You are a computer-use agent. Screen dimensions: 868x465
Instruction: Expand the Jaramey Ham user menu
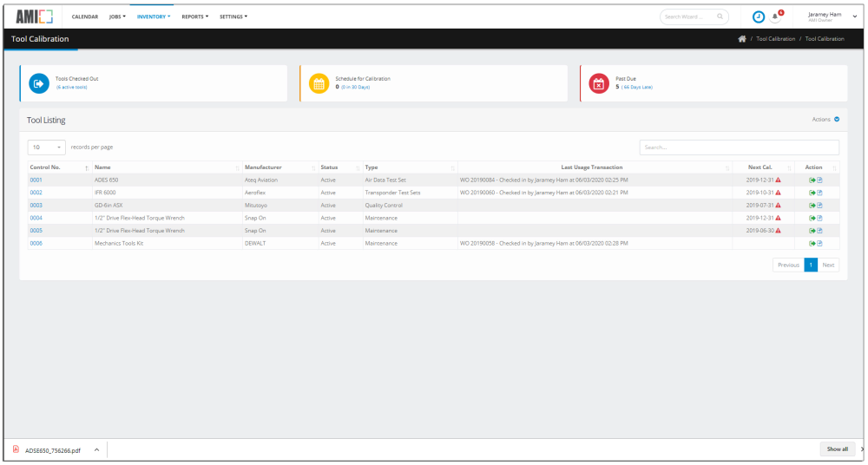coord(832,16)
